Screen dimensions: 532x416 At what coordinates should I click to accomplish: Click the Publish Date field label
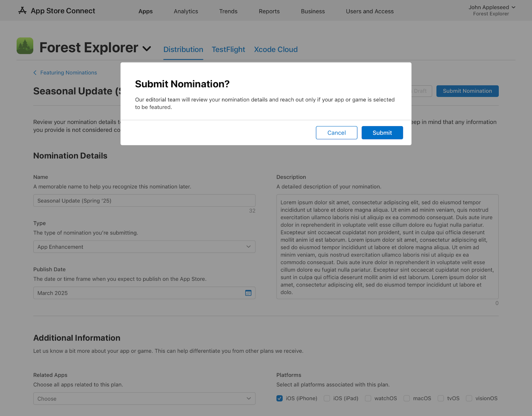point(50,269)
